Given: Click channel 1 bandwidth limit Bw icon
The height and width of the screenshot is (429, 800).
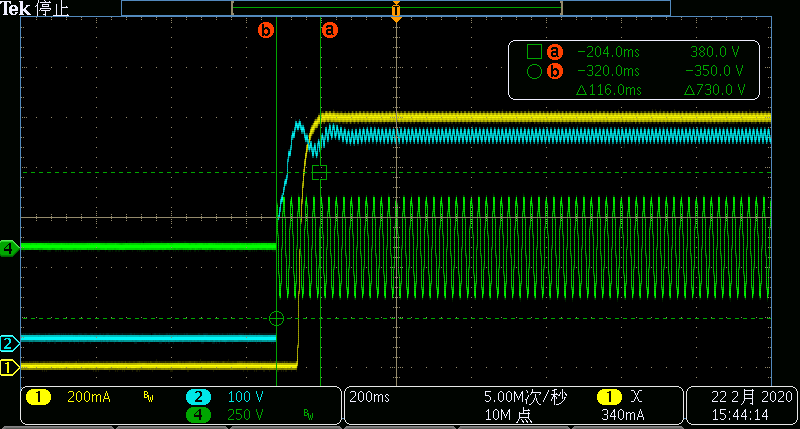Looking at the screenshot, I should 148,396.
